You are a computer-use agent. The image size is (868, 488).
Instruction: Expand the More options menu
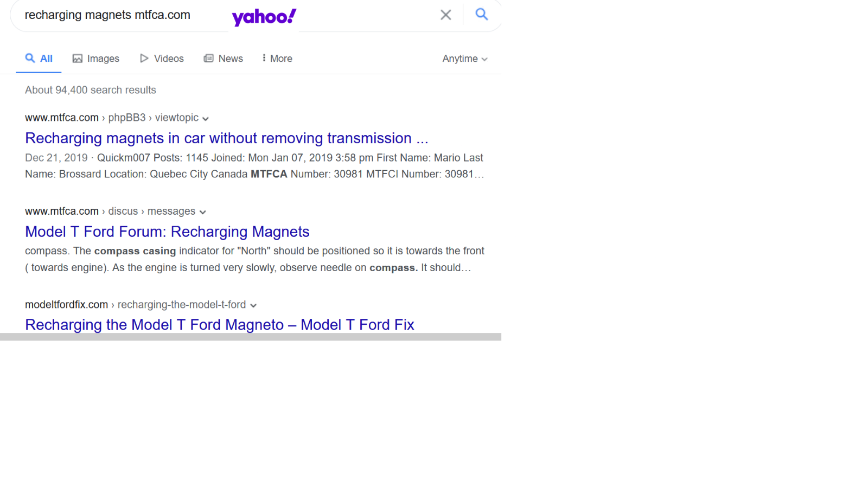[x=277, y=59]
